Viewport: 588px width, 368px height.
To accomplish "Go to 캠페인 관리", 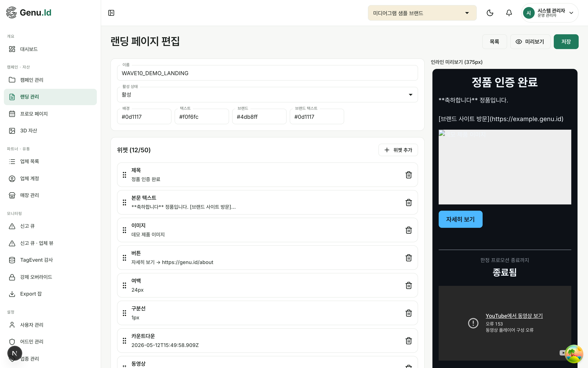I will (50, 80).
